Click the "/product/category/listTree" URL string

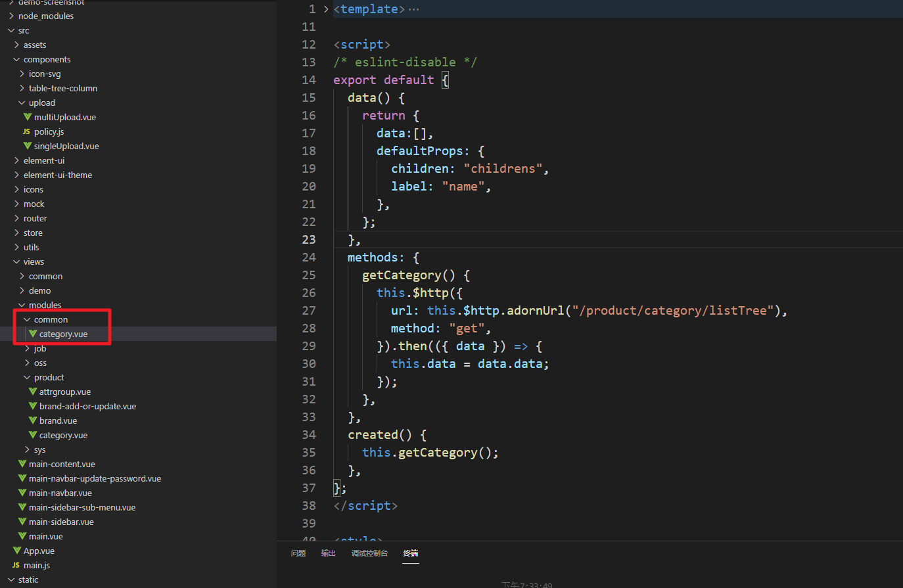[x=672, y=311]
